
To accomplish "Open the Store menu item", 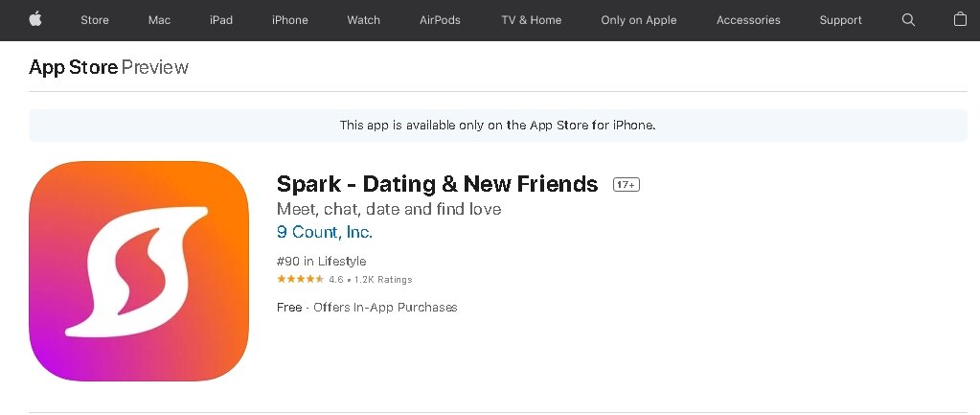I will coord(95,20).
